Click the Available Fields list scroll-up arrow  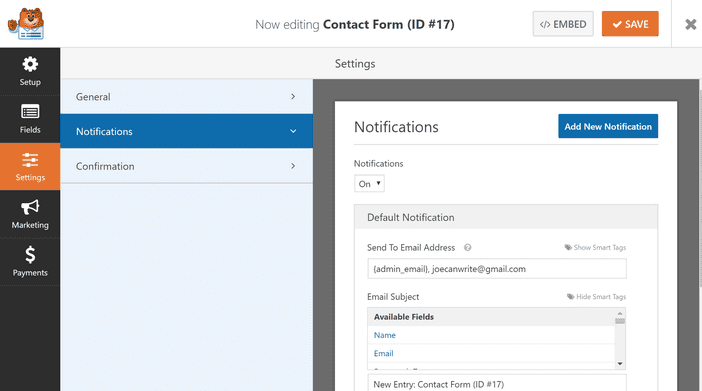point(620,314)
